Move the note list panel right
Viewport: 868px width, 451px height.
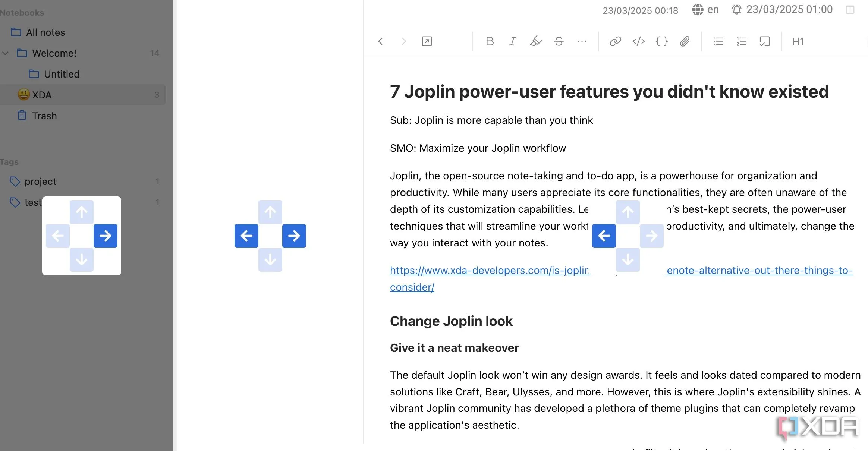(x=294, y=236)
